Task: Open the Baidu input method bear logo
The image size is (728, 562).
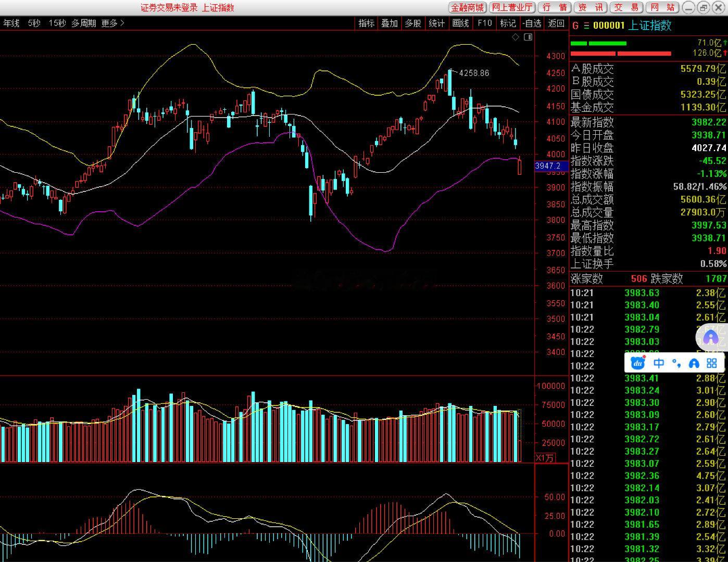Action: pos(638,363)
